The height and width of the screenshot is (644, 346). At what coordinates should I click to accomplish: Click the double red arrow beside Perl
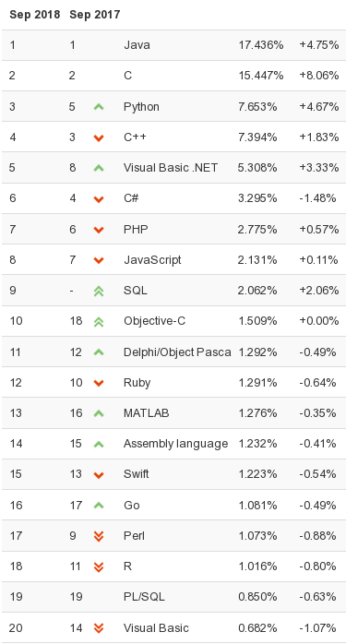99,536
